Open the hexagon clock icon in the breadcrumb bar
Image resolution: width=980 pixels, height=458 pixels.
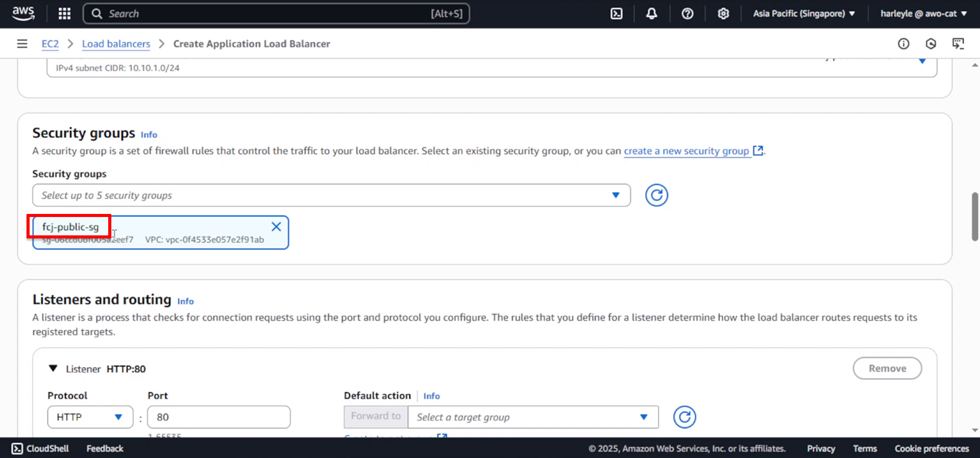point(931,44)
